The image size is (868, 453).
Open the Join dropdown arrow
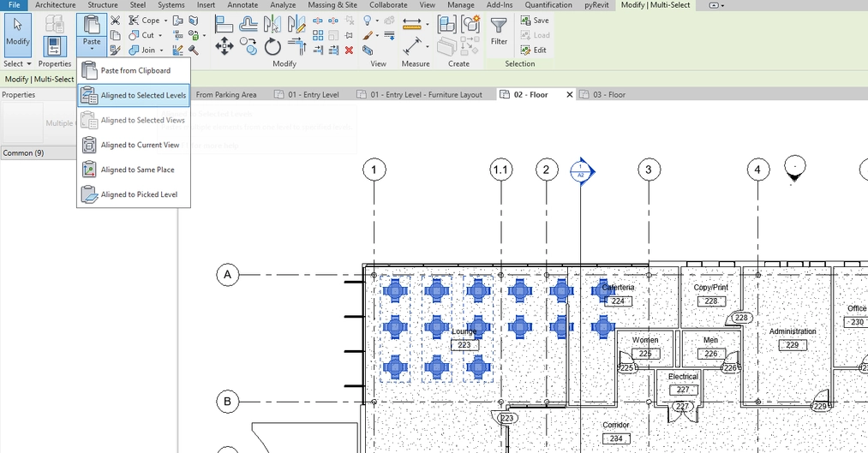[x=162, y=51]
